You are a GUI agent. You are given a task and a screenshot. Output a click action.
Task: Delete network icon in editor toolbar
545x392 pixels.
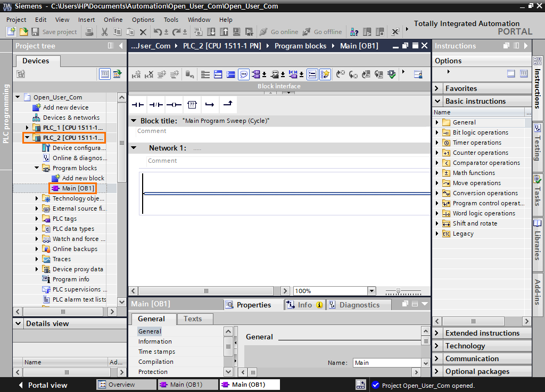(x=149, y=74)
